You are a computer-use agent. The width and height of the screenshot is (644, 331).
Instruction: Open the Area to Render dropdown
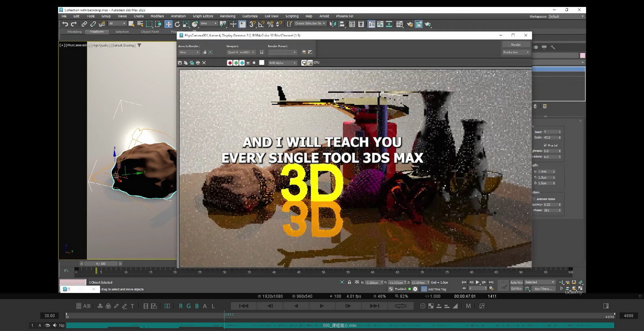click(189, 52)
